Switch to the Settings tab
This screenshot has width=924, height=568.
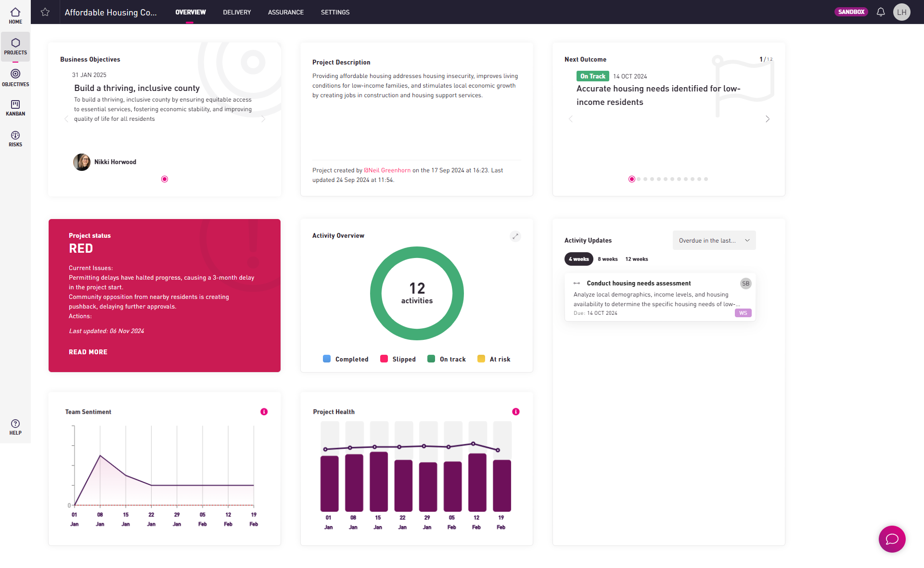[335, 12]
